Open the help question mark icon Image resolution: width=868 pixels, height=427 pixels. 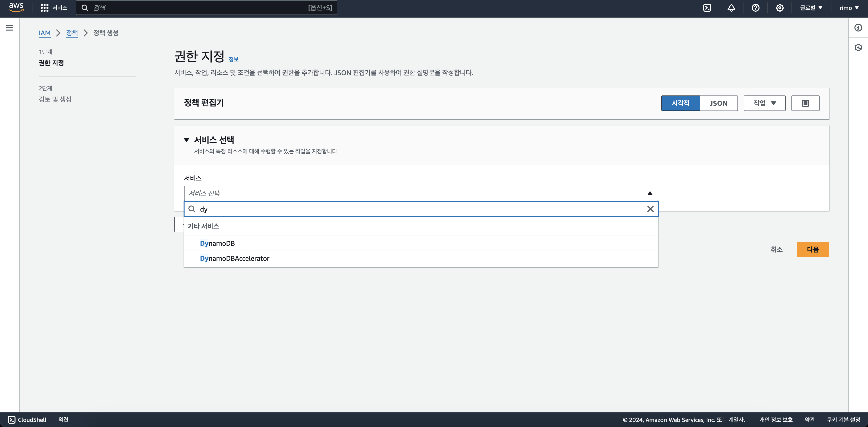(755, 8)
